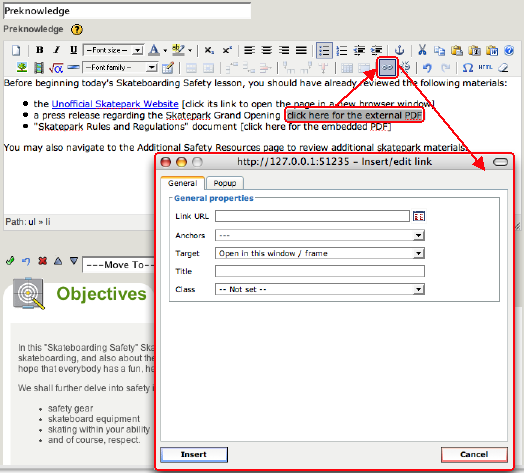Copy selection with the copy icon
This screenshot has width=524, height=473.
(439, 50)
